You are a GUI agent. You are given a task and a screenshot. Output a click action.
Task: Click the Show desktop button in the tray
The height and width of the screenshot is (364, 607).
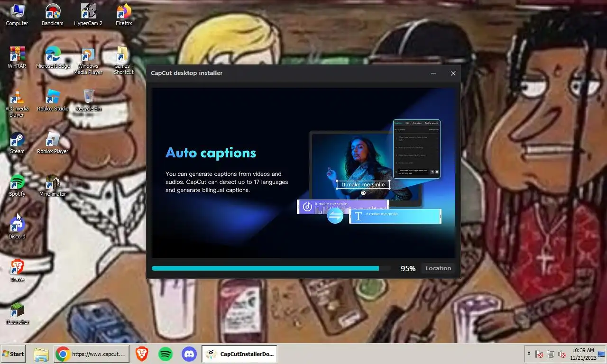[x=602, y=354]
